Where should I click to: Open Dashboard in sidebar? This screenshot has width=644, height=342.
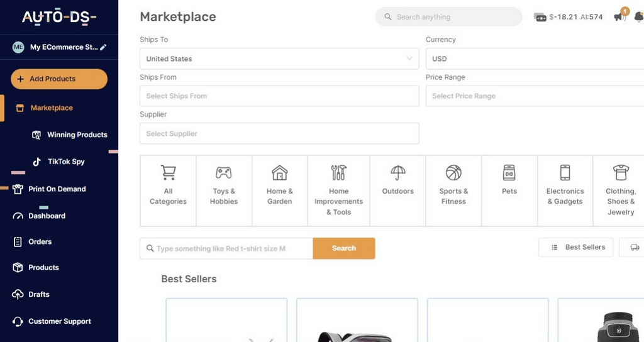[x=47, y=216]
